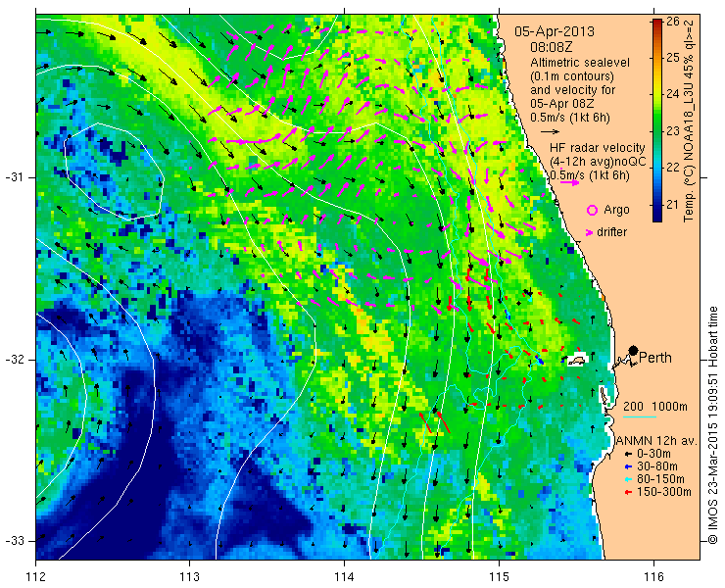The image size is (725, 588).
Task: Click the green 23 degree band of colorbar
Action: pos(656,131)
